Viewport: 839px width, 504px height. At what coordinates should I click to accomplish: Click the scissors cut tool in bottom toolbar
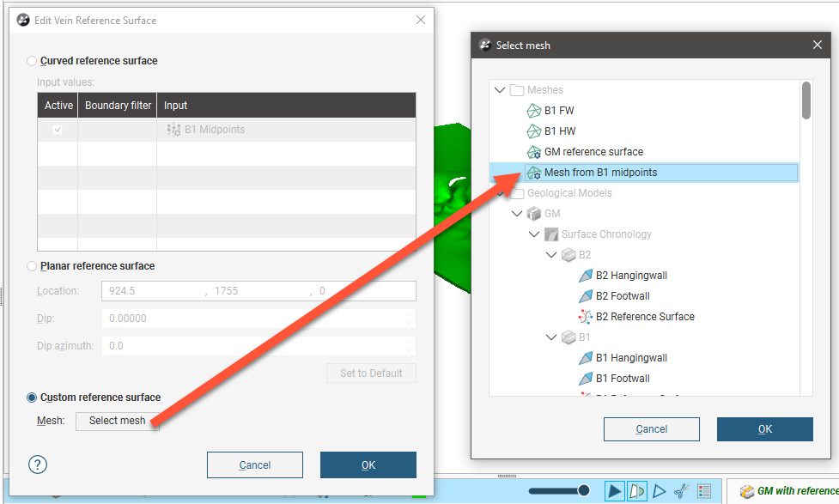pyautogui.click(x=681, y=491)
